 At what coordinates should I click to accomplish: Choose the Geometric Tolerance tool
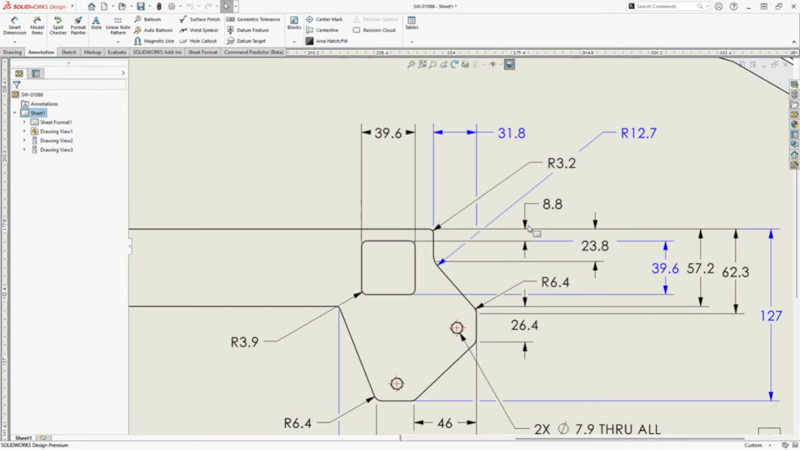click(x=254, y=19)
